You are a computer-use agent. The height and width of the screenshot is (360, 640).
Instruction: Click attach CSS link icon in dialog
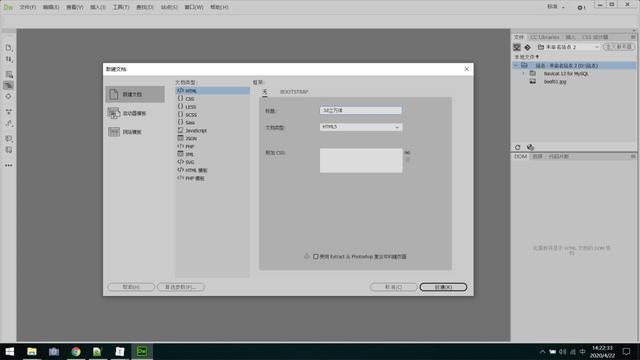tap(407, 153)
